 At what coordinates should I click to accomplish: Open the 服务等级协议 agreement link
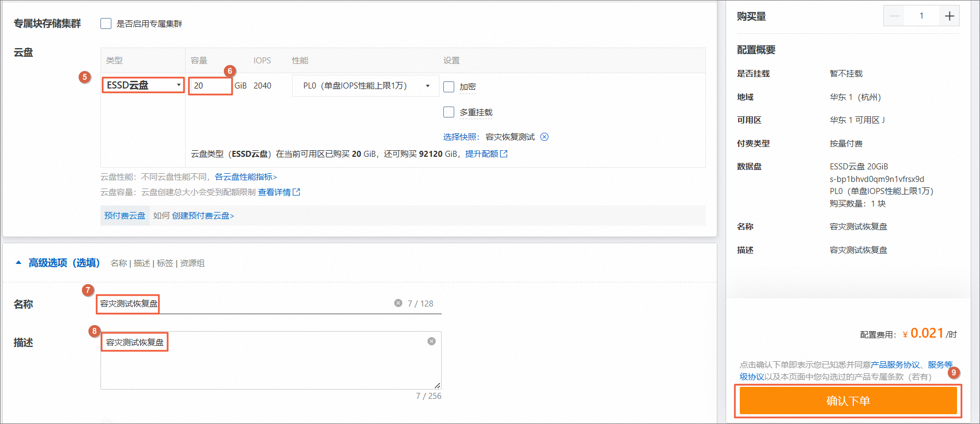tap(940, 364)
